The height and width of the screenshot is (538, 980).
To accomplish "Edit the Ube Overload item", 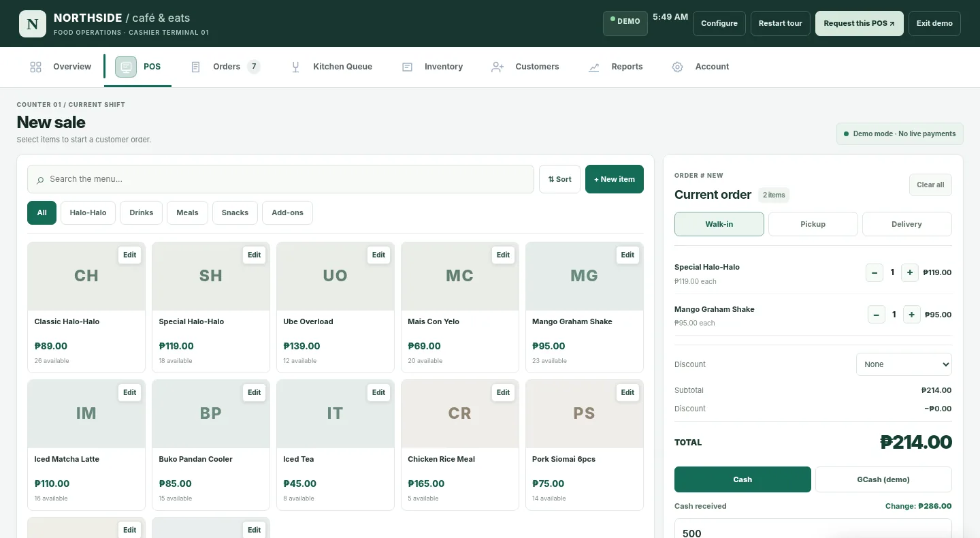I will coord(379,255).
